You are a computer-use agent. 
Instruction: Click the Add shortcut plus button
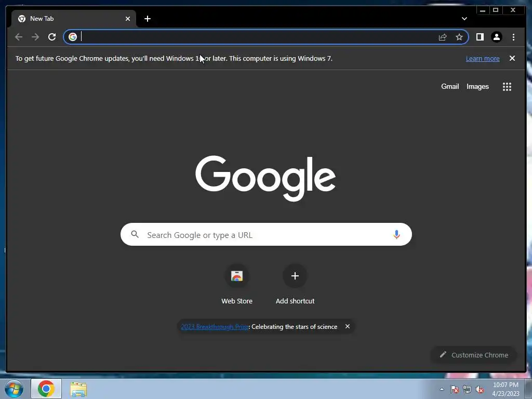pos(295,276)
